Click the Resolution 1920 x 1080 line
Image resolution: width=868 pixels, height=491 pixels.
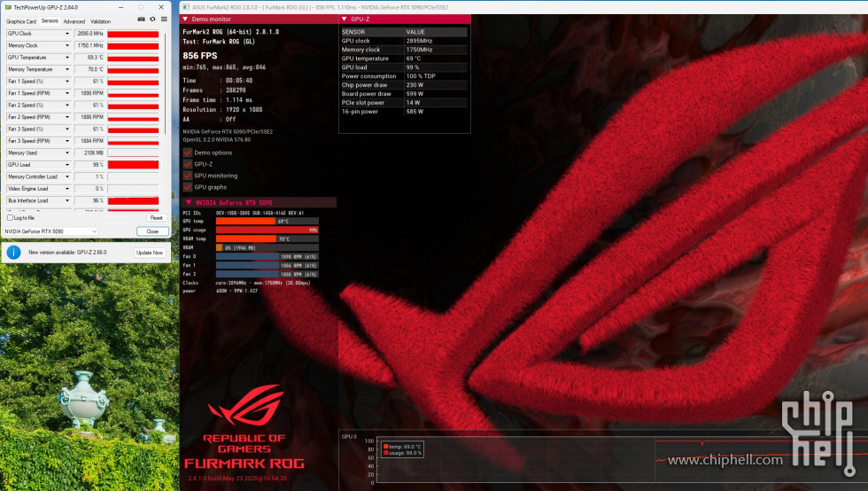tap(222, 110)
